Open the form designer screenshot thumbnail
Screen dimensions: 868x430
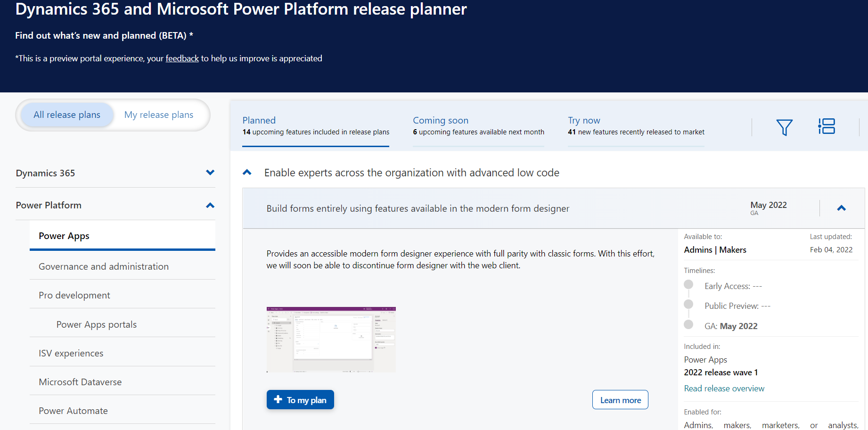point(331,339)
